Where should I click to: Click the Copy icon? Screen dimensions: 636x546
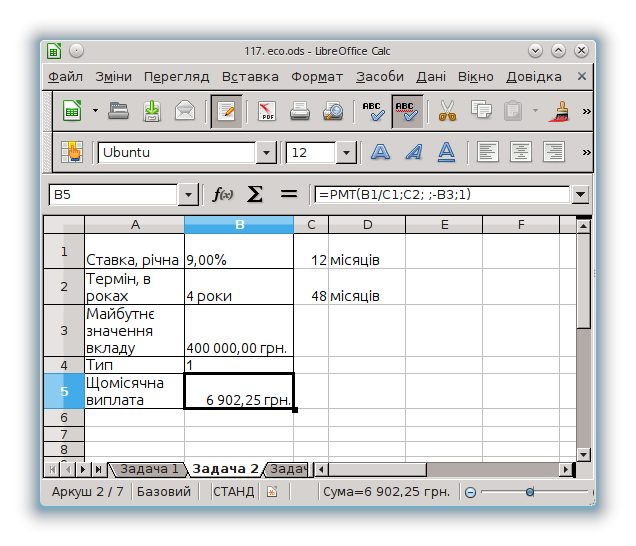pos(481,110)
